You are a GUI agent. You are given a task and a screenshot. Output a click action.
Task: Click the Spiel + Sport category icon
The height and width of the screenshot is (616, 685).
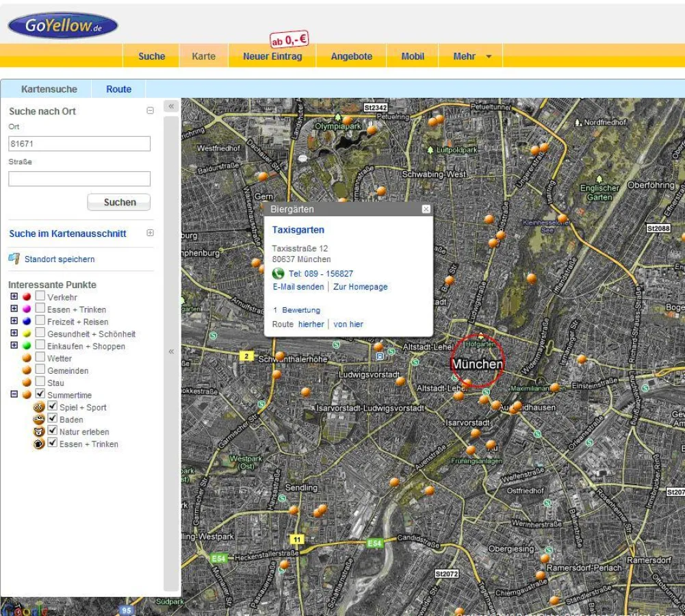(x=39, y=407)
